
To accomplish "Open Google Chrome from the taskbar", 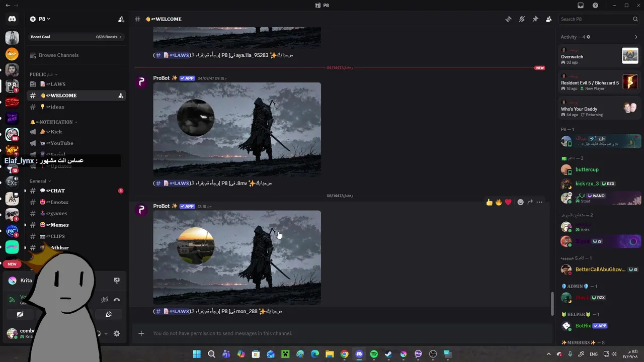I will pos(344,354).
